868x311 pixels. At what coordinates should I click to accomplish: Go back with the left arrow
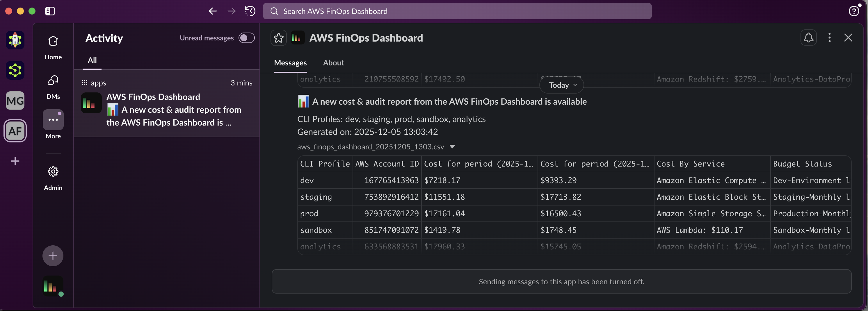pos(213,11)
